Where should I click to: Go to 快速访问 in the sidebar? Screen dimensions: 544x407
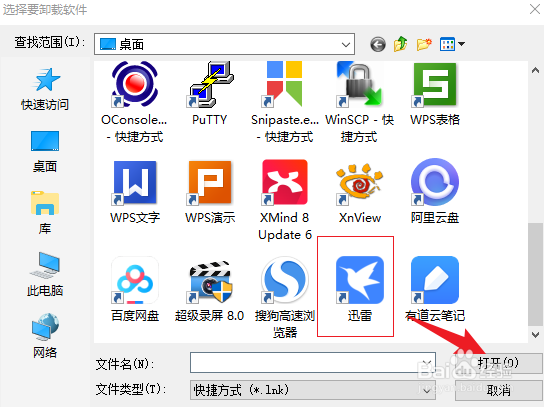point(45,89)
